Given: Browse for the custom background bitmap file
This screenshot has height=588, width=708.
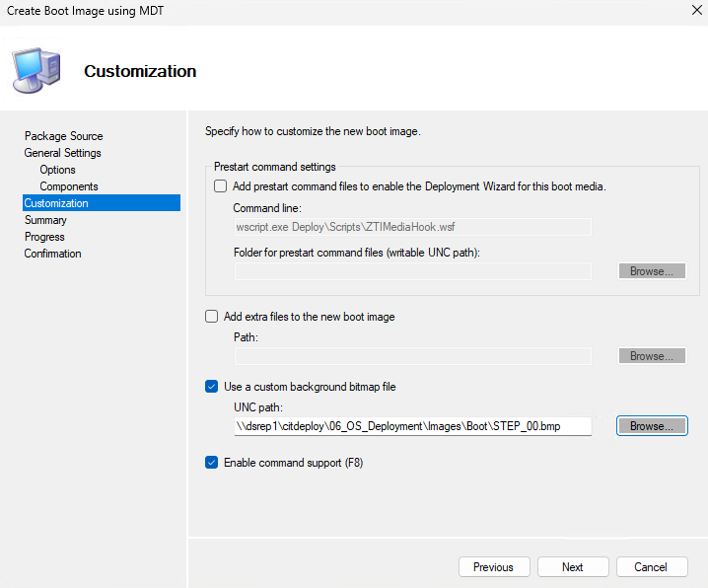Looking at the screenshot, I should (652, 426).
